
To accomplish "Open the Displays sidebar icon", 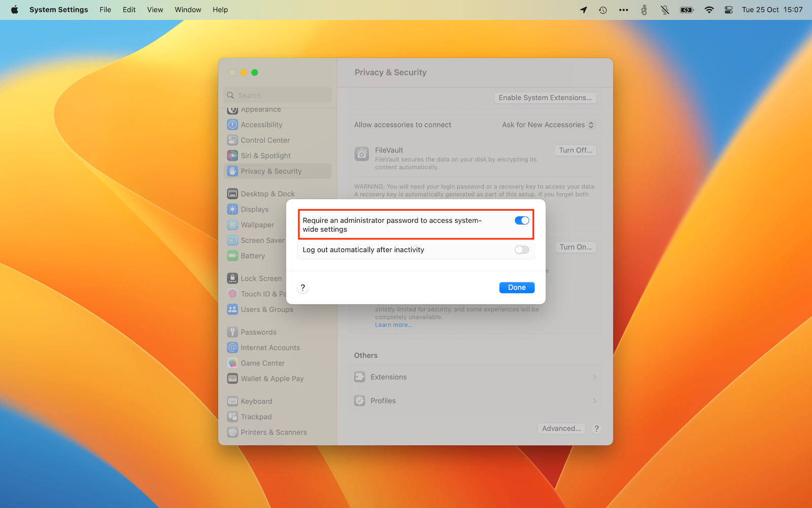I will [232, 209].
